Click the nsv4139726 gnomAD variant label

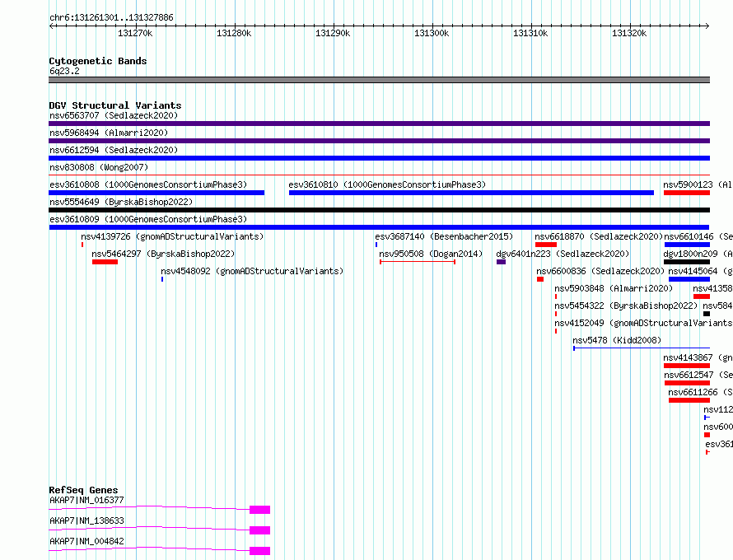click(x=172, y=236)
